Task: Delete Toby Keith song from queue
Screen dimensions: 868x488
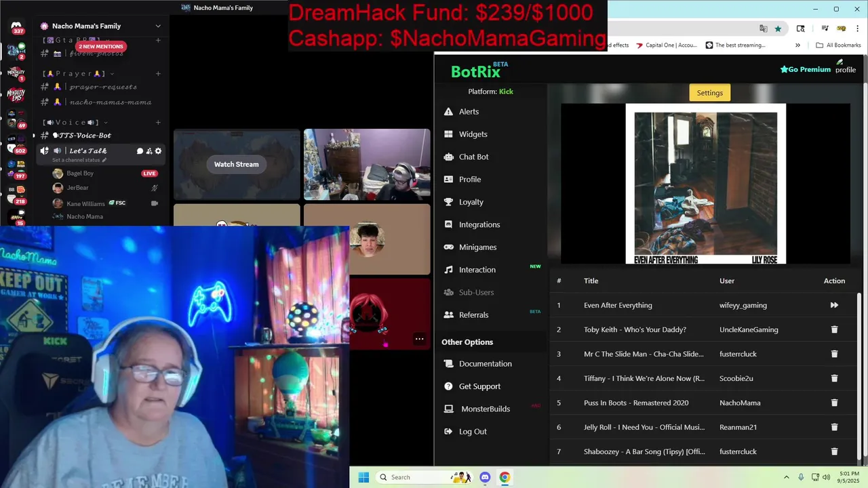Action: 834,329
